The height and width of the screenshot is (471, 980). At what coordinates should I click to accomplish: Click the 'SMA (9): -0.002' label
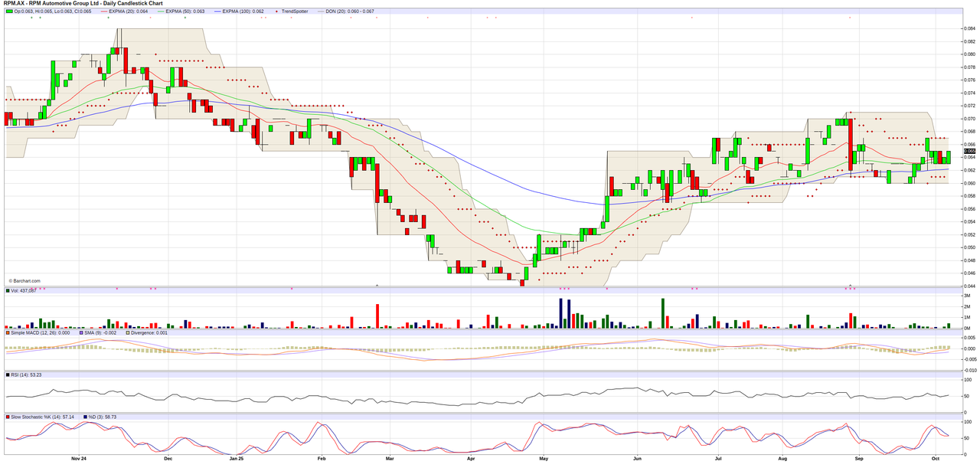coord(101,332)
